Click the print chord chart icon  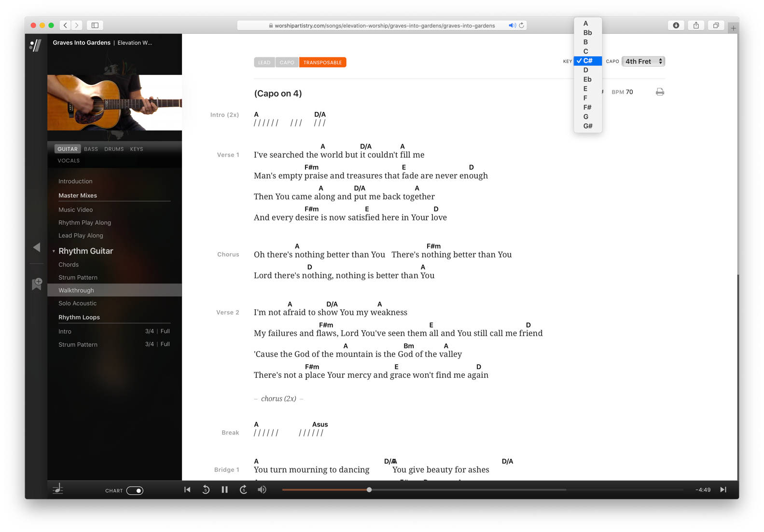[x=660, y=92]
